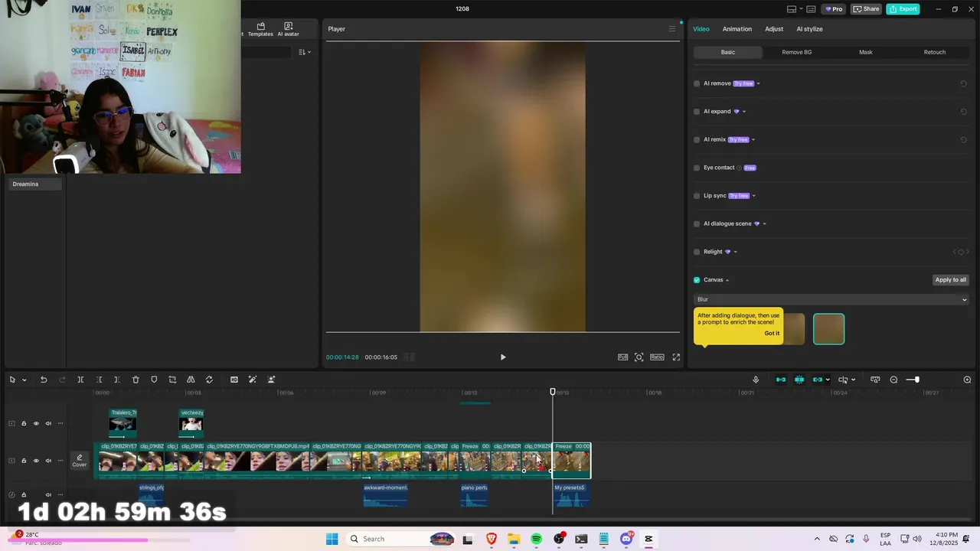The height and width of the screenshot is (551, 980).
Task: Open linkage options dropdown arrow
Action: pos(828,380)
